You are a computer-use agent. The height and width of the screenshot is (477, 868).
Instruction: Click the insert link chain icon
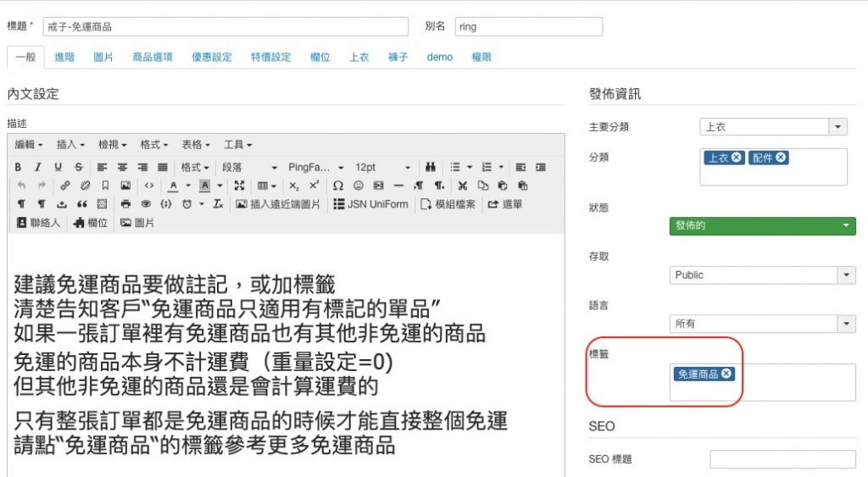pyautogui.click(x=65, y=186)
